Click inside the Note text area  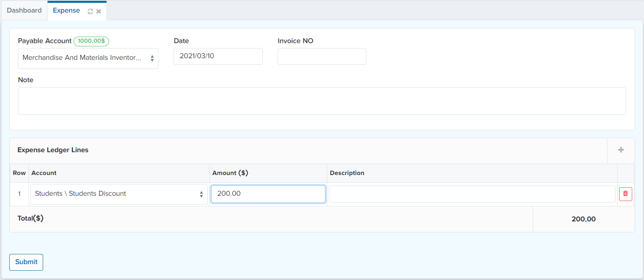pyautogui.click(x=322, y=101)
